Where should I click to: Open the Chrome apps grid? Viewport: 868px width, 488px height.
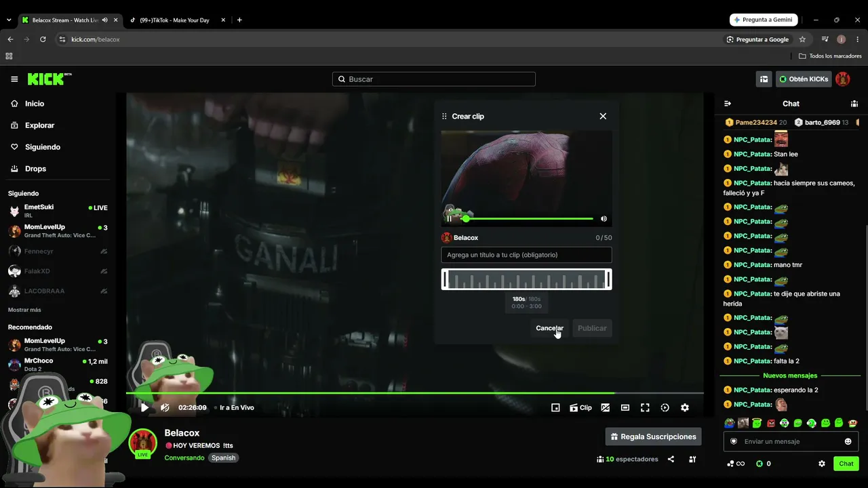(x=9, y=56)
